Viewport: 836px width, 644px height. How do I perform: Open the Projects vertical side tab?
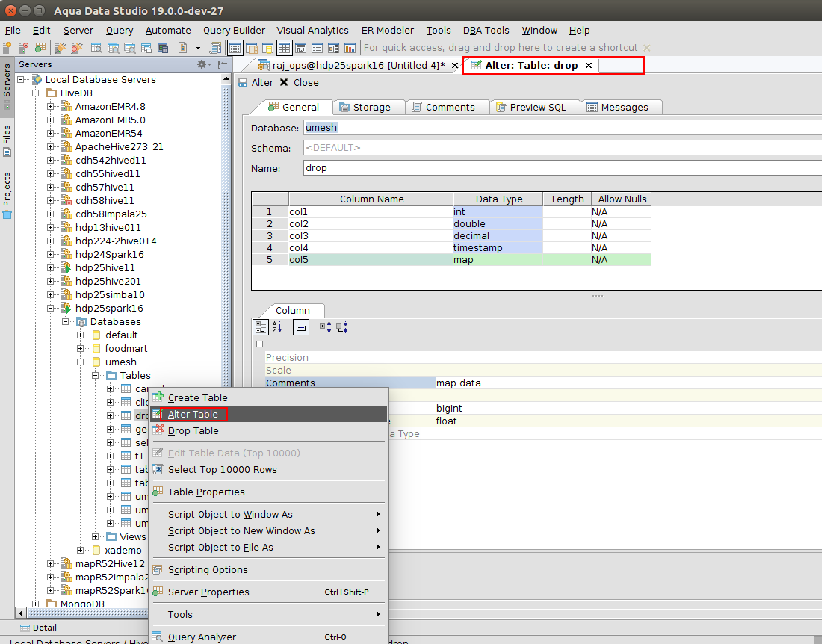pyautogui.click(x=7, y=195)
